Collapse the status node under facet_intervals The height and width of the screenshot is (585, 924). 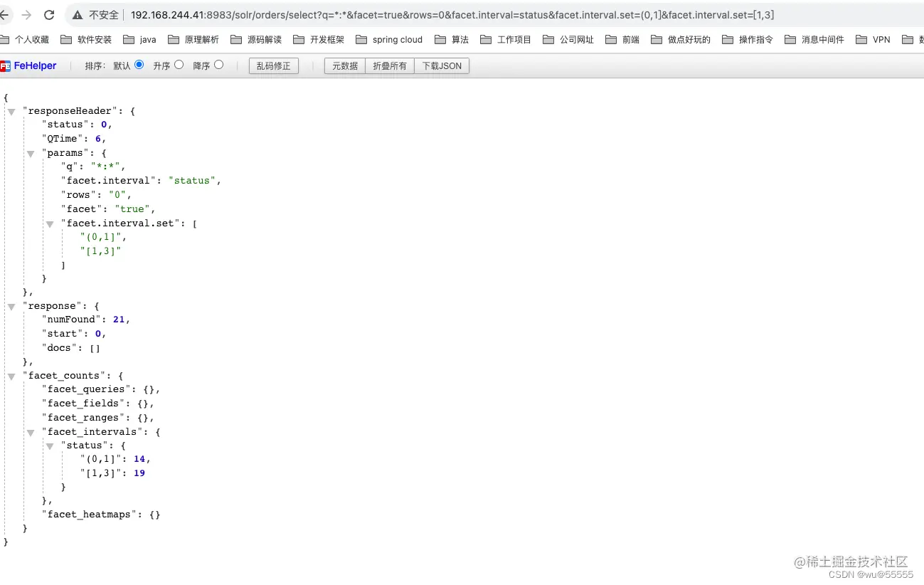tap(50, 446)
